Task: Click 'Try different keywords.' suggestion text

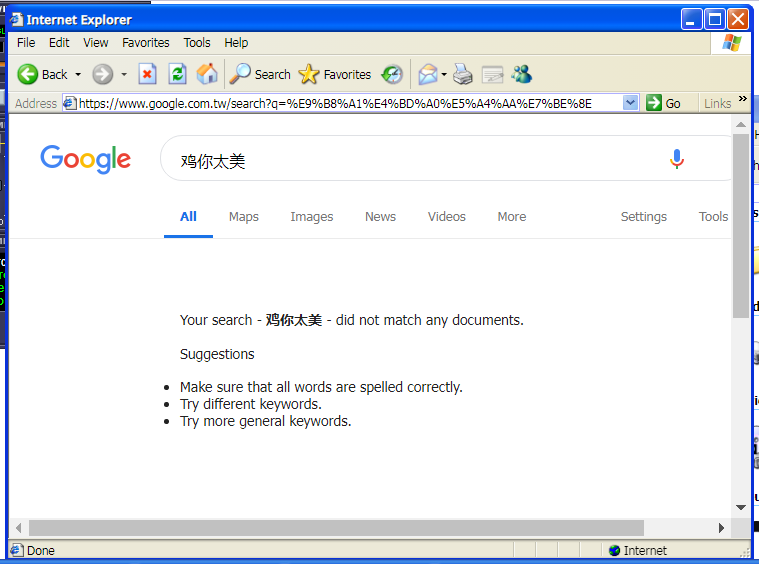Action: coord(251,404)
